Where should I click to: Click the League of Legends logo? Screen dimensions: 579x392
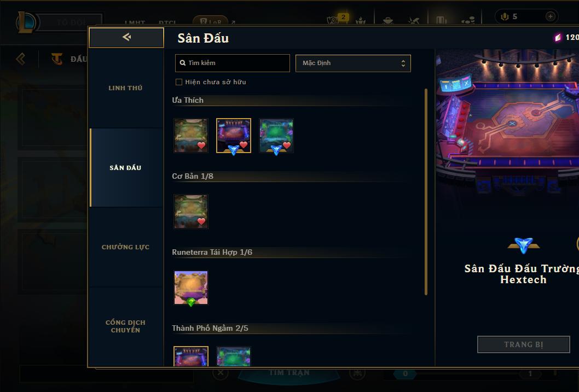point(26,22)
